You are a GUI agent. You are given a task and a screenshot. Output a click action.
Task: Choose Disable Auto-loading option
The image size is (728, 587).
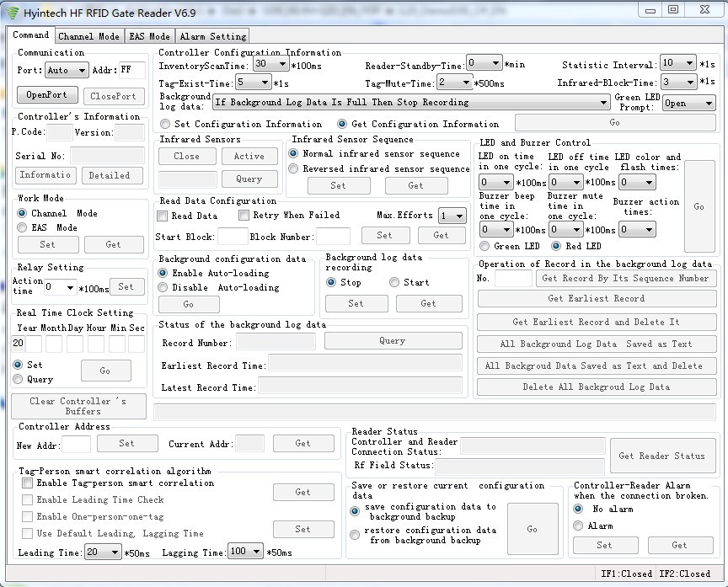219,288
